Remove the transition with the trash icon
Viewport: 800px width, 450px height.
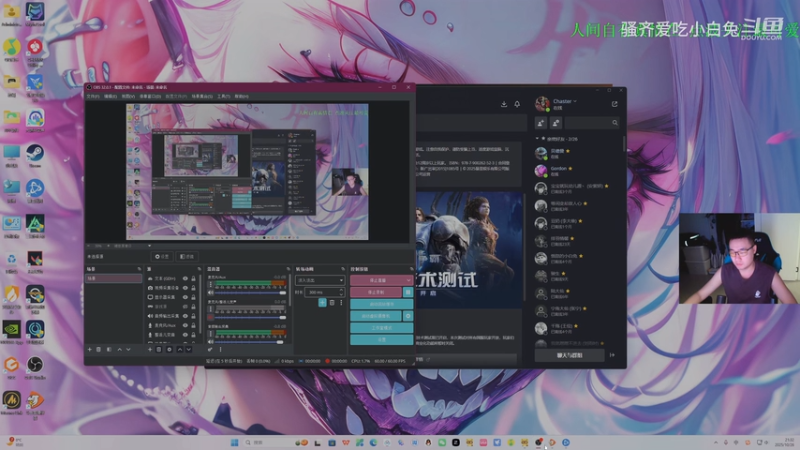pyautogui.click(x=332, y=303)
